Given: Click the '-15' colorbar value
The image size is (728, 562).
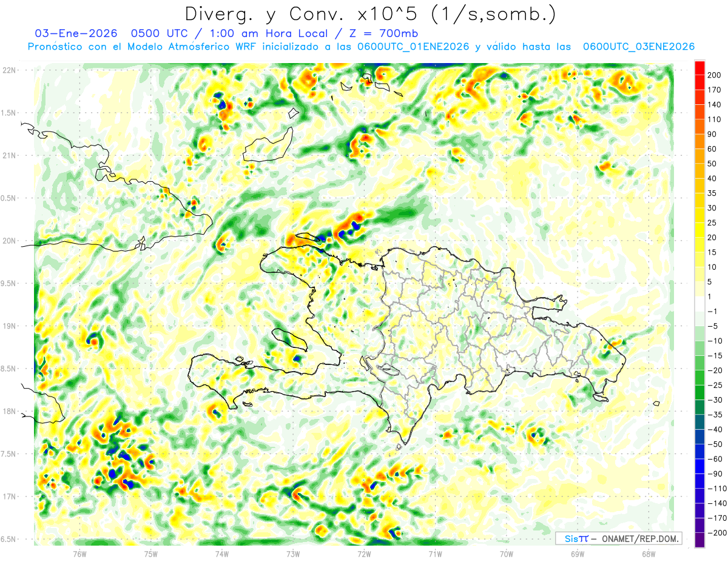Looking at the screenshot, I should [716, 355].
